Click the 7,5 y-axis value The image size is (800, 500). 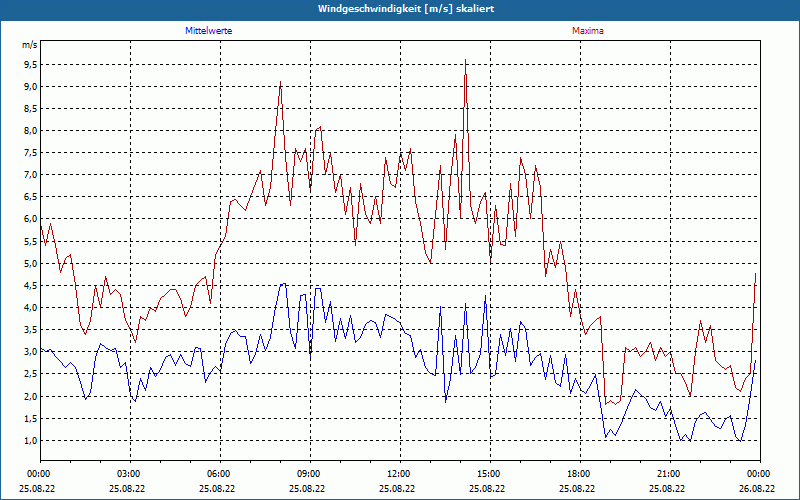click(31, 153)
